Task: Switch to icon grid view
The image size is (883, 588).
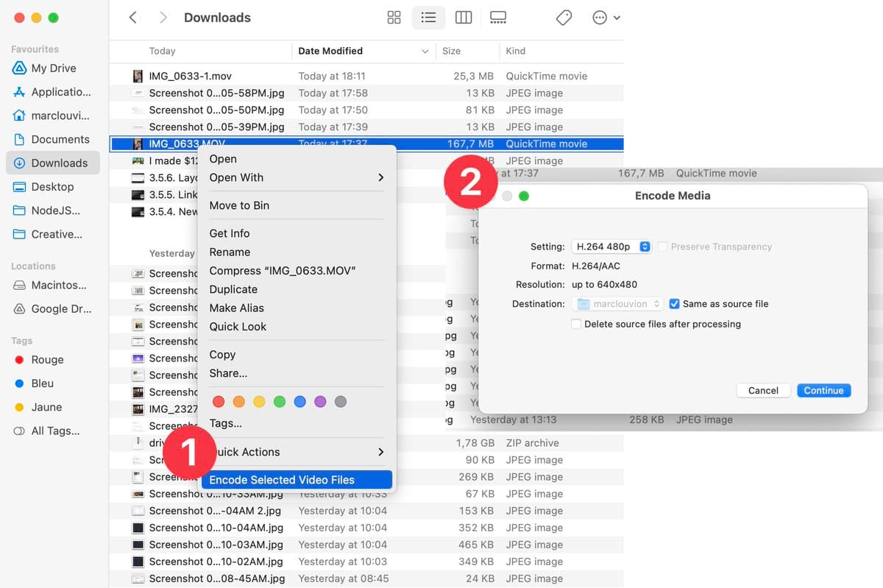Action: tap(394, 18)
